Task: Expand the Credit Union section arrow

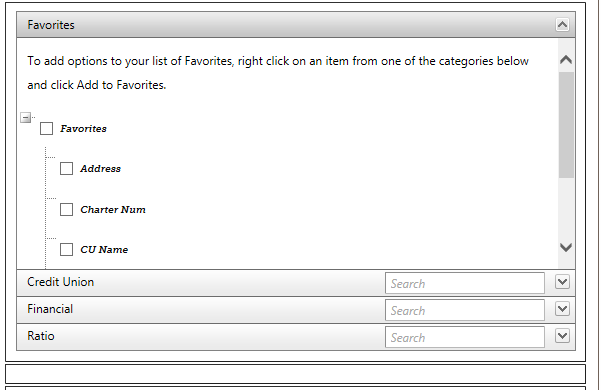Action: (562, 282)
